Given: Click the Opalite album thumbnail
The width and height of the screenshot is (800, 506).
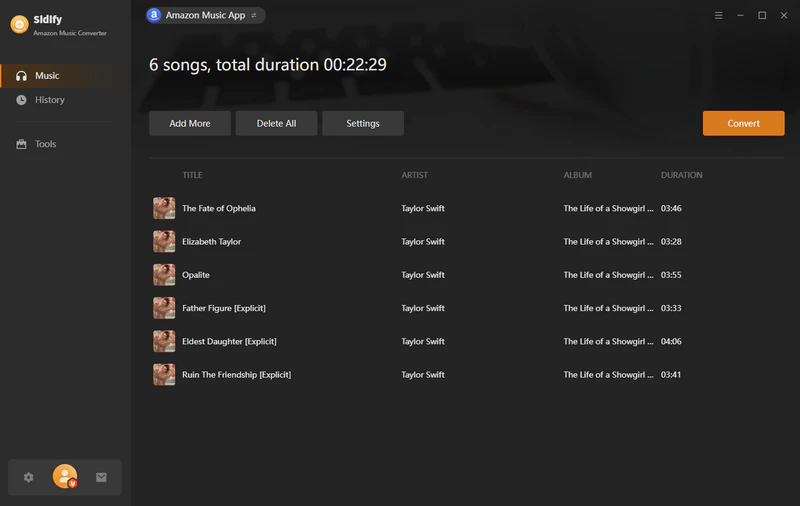Looking at the screenshot, I should (x=164, y=275).
